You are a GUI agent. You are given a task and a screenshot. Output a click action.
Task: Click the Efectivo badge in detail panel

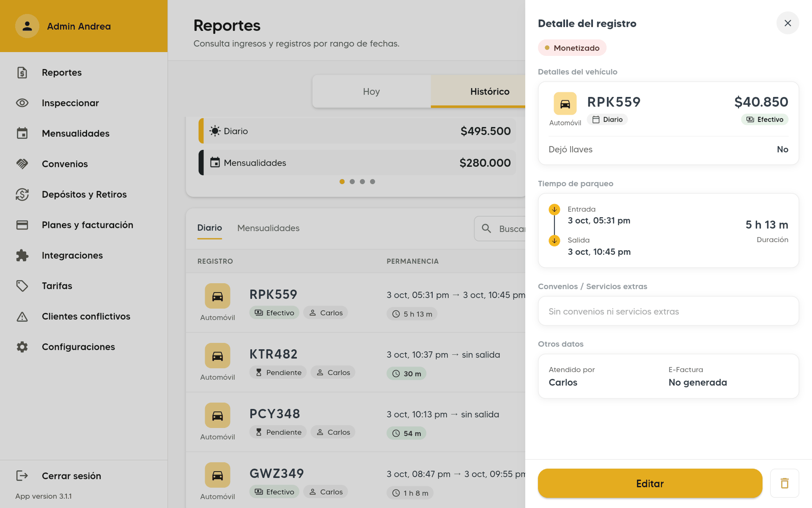pos(765,119)
